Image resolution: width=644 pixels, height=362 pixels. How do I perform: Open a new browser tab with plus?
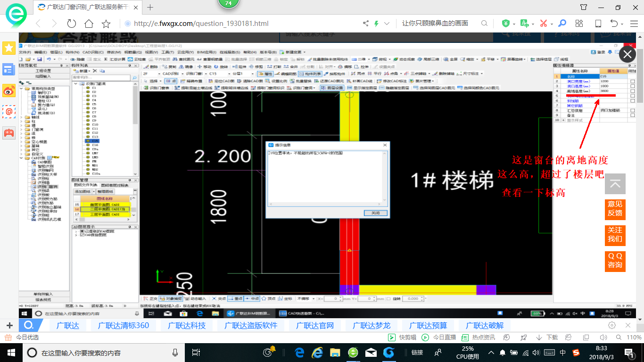pos(150,7)
